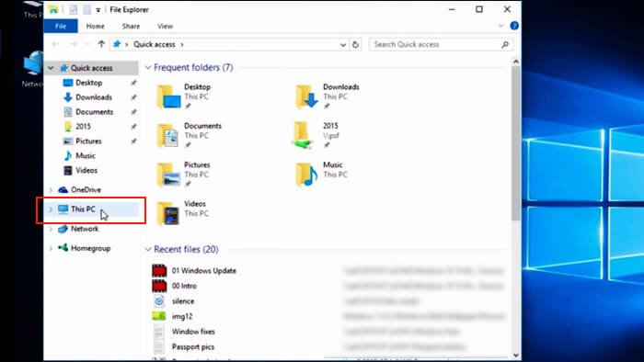Switch to the Home ribbon tab
The height and width of the screenshot is (362, 644).
pos(96,27)
